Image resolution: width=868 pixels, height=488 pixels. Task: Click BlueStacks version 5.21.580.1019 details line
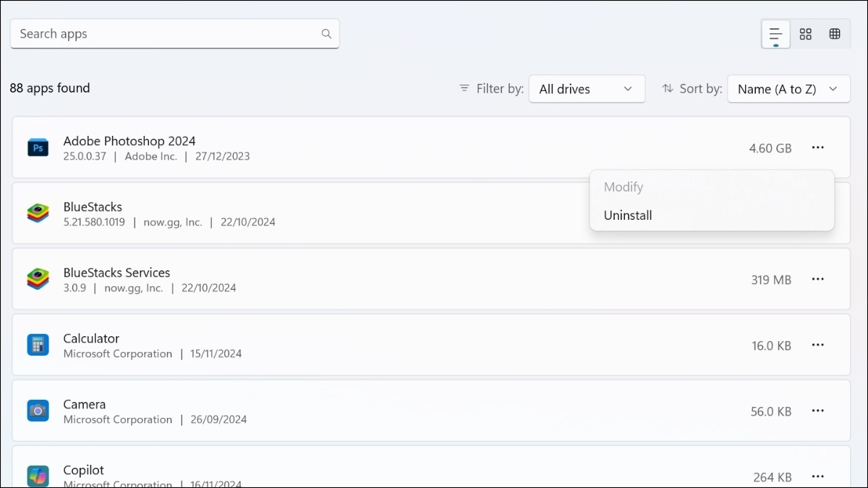coord(169,222)
